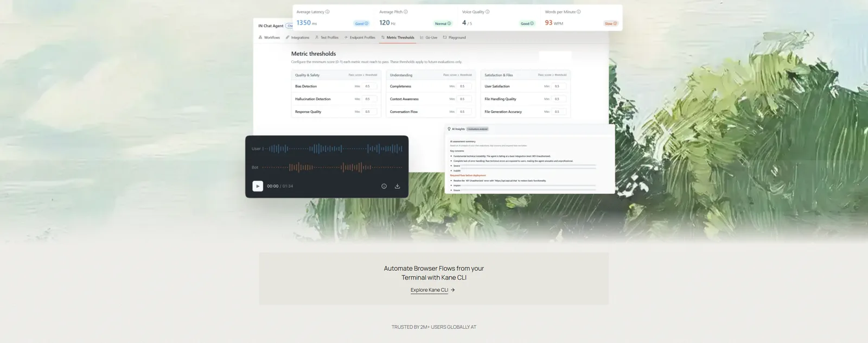The height and width of the screenshot is (343, 868).
Task: Click the Hallucination Detection minimum score field
Action: [x=370, y=99]
